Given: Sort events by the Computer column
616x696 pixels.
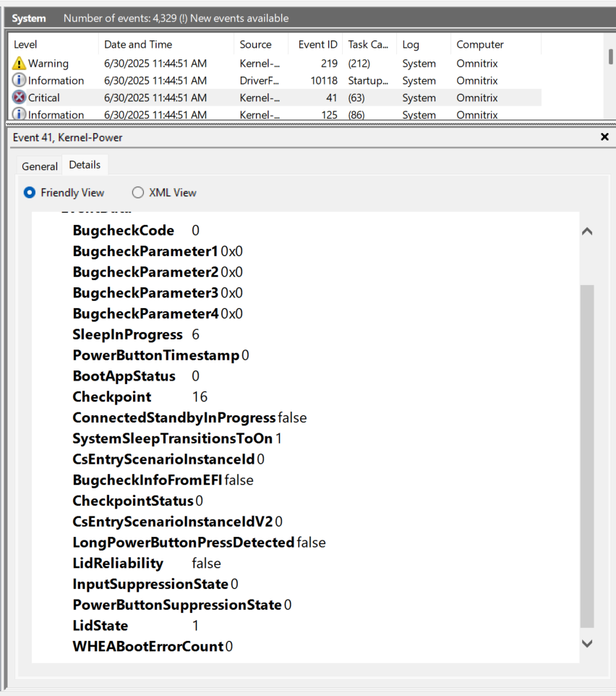Looking at the screenshot, I should (x=479, y=43).
